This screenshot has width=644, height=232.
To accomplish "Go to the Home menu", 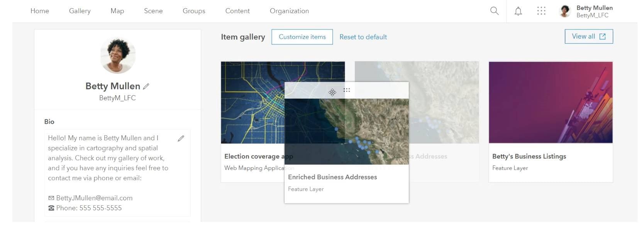I will coord(40,11).
